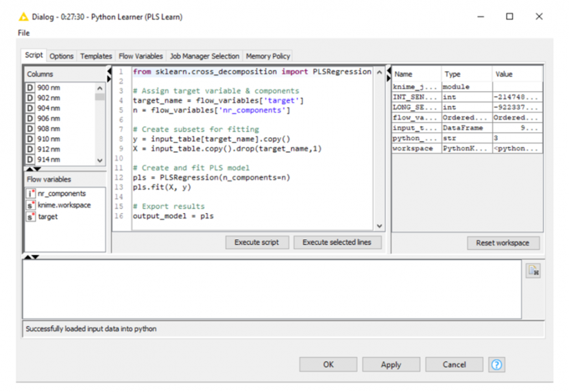Click the target string variable icon
The width and height of the screenshot is (569, 392).
tap(31, 217)
